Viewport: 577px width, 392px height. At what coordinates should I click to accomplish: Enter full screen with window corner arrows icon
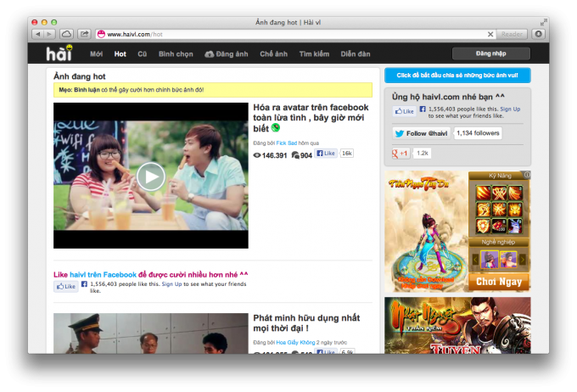[543, 23]
